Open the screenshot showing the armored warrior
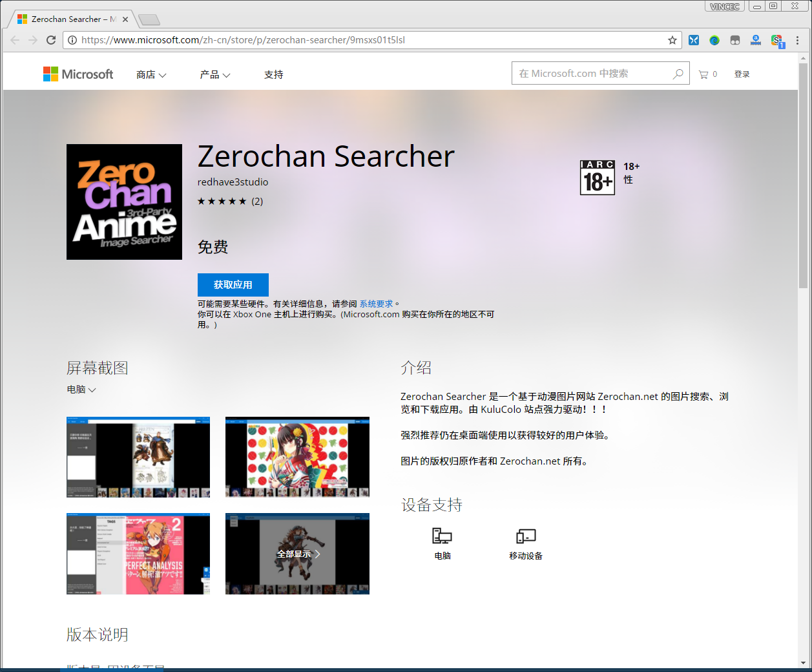This screenshot has height=672, width=812. point(138,457)
